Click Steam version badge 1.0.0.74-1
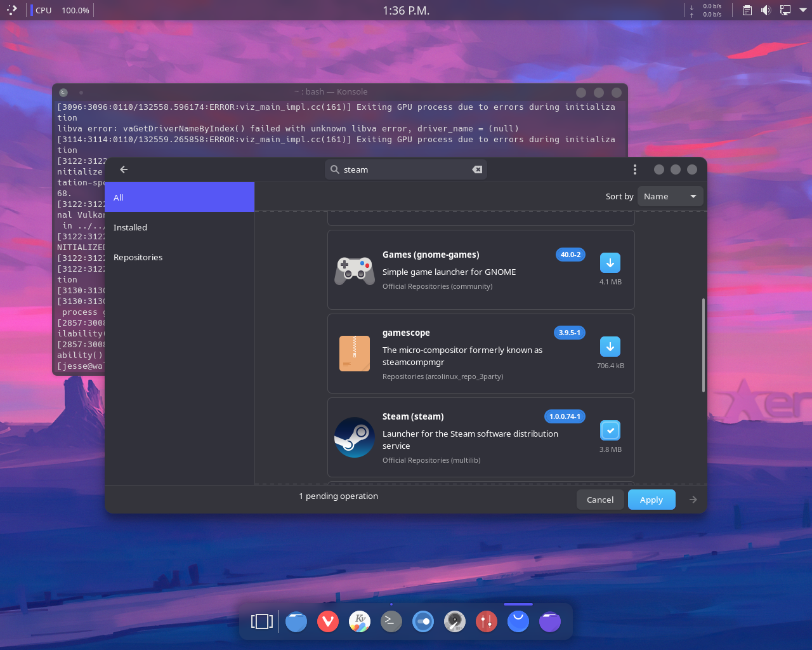Viewport: 812px width, 650px height. [x=565, y=416]
